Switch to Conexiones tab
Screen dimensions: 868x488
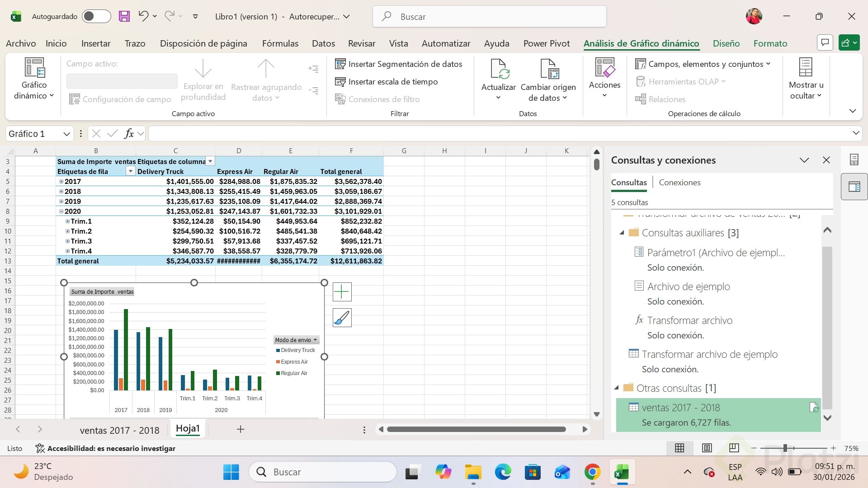(x=679, y=183)
